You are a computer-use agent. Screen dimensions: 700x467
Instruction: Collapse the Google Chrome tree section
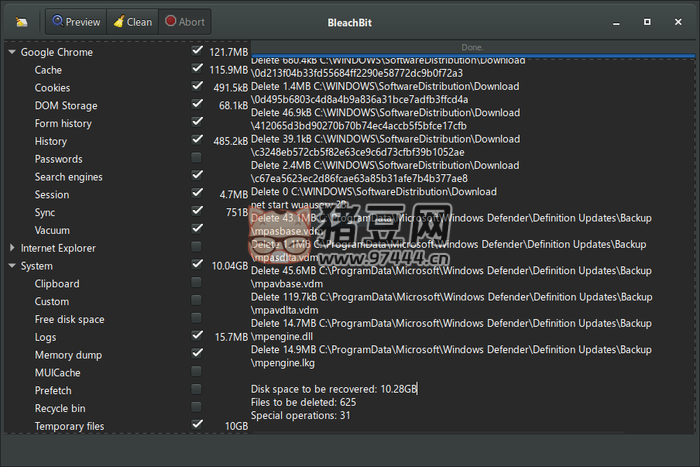pyautogui.click(x=12, y=52)
